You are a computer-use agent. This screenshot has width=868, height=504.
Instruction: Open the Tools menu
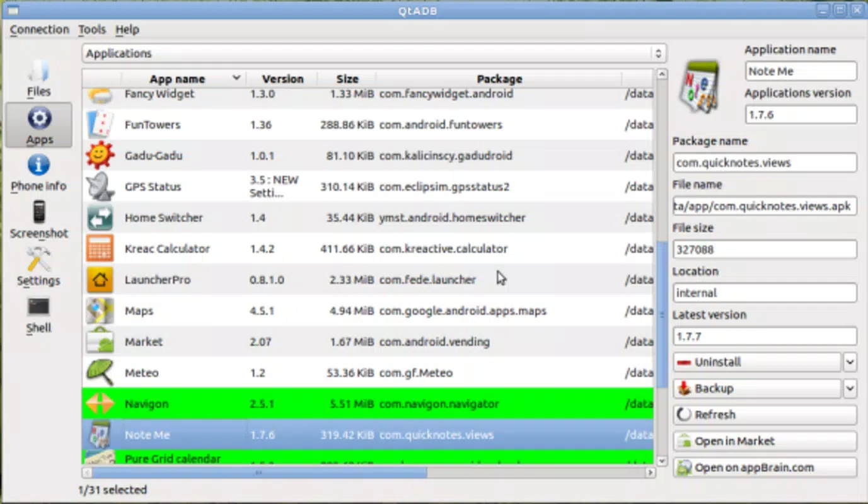pos(92,30)
